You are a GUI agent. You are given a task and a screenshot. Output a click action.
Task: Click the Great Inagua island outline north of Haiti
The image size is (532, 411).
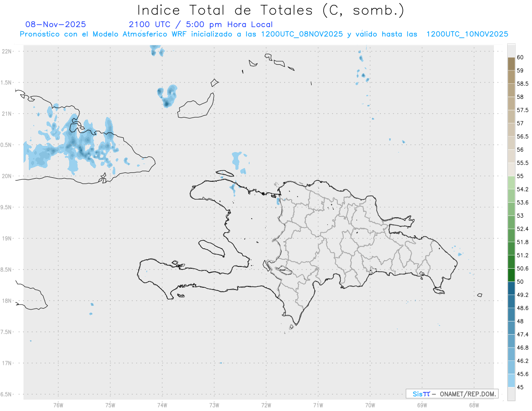coord(196,106)
